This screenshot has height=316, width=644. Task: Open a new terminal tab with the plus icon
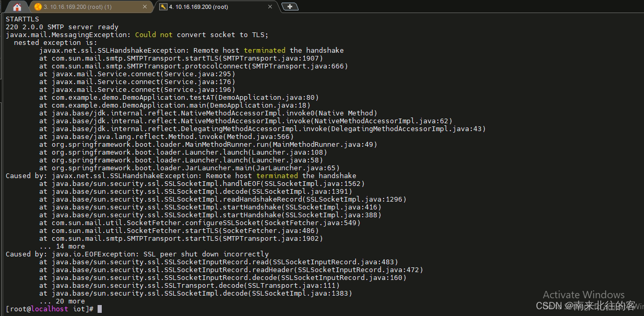pyautogui.click(x=290, y=7)
